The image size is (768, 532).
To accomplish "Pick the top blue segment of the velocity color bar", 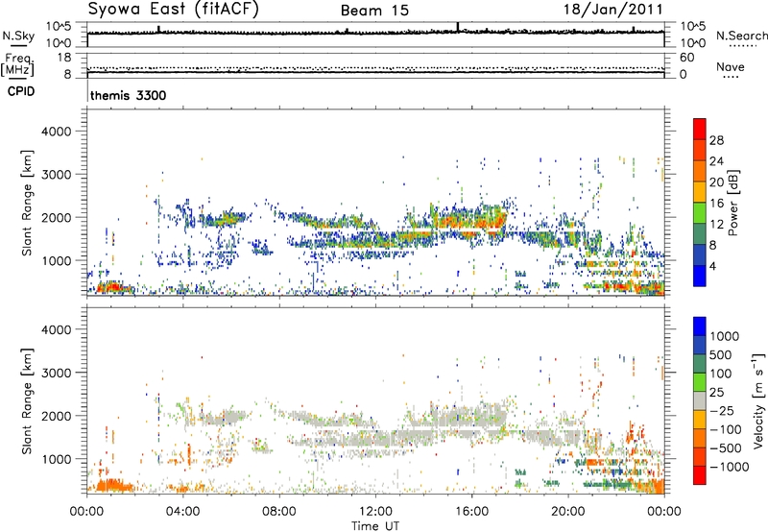I will tap(700, 326).
